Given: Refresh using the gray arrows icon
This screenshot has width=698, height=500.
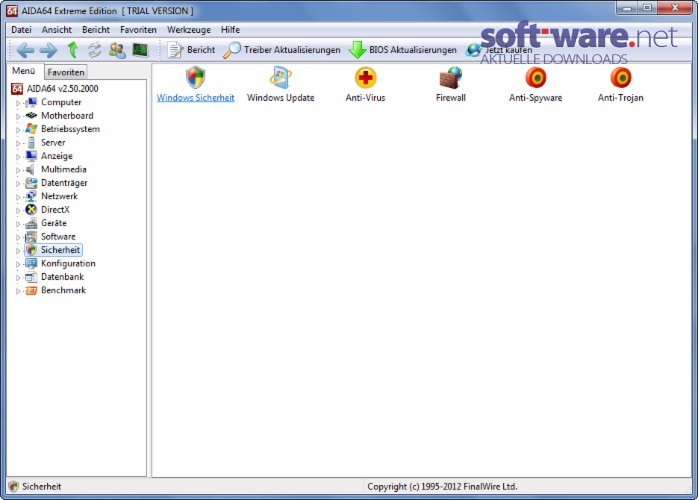Looking at the screenshot, I should tap(94, 50).
